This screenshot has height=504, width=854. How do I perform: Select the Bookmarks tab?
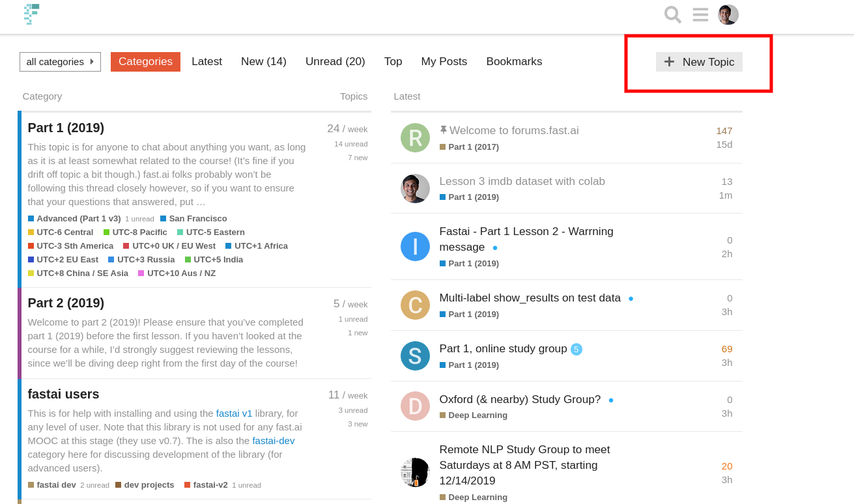point(514,62)
